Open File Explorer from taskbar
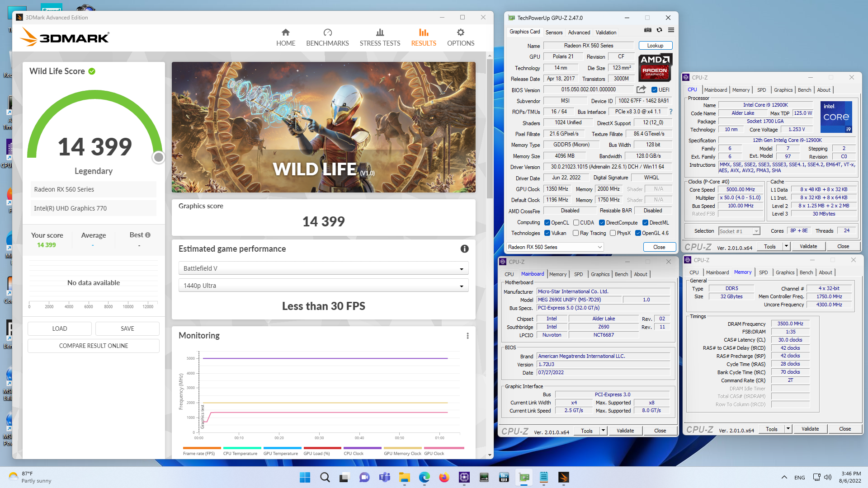 pyautogui.click(x=404, y=477)
